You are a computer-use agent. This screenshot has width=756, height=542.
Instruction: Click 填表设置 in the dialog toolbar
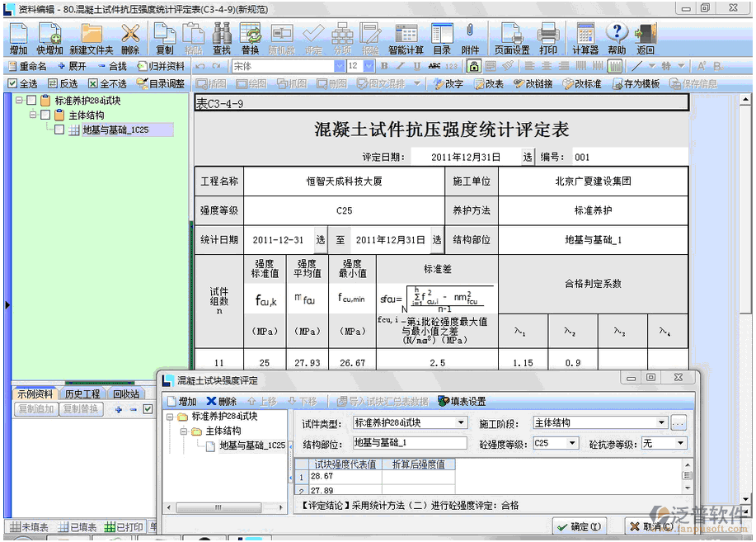(462, 402)
